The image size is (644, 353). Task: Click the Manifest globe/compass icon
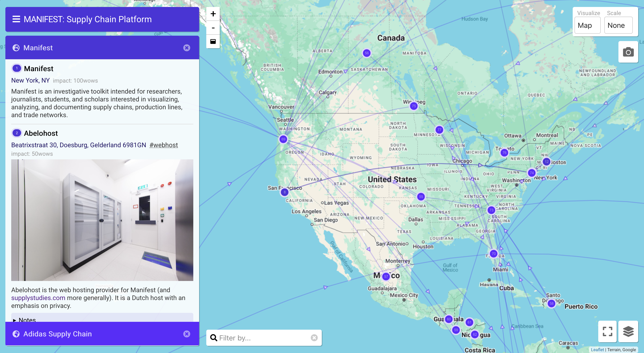(x=16, y=47)
